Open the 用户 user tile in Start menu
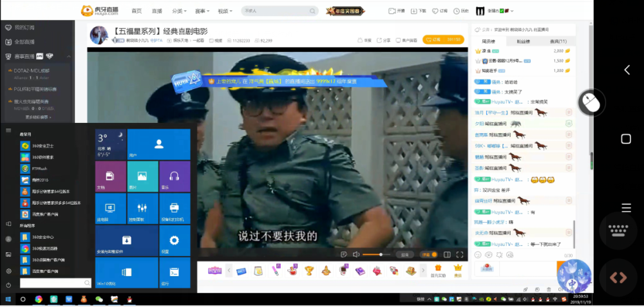 [158, 144]
